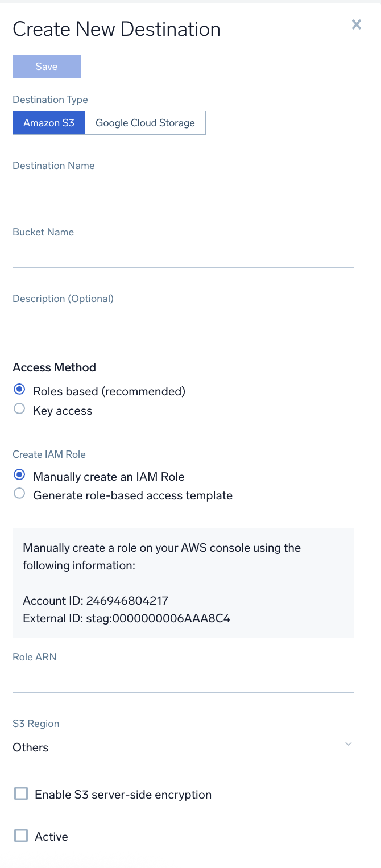This screenshot has width=381, height=868.
Task: Check the Active checkbox
Action: coord(20,835)
